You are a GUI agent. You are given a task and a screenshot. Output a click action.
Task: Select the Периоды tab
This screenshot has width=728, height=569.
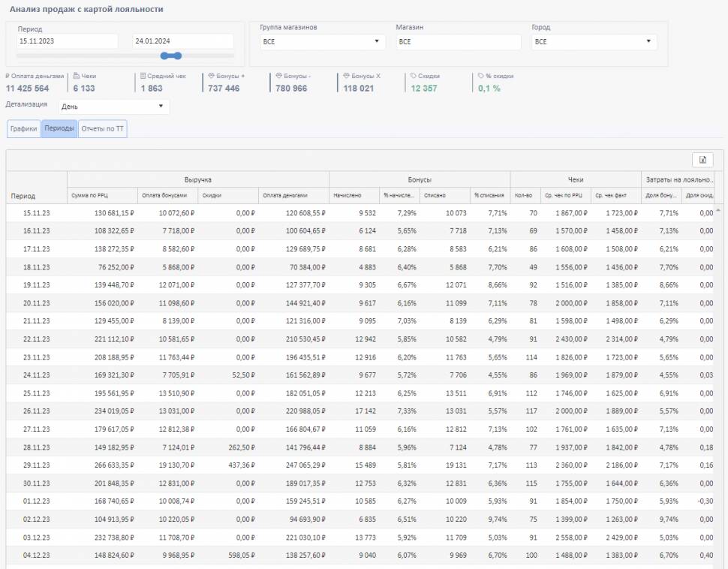(x=59, y=129)
